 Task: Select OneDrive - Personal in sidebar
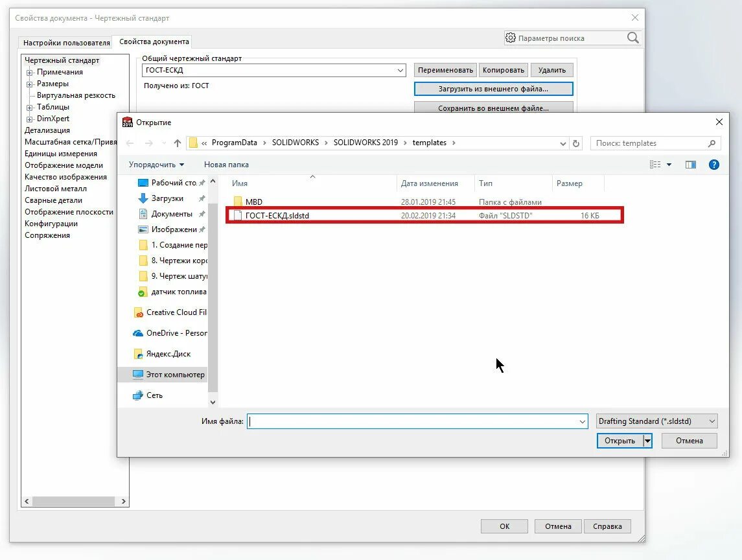click(x=170, y=333)
